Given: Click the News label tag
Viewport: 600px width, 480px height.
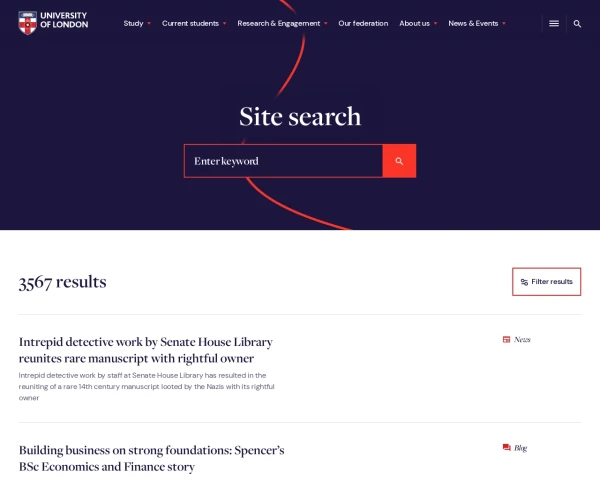Looking at the screenshot, I should point(522,340).
